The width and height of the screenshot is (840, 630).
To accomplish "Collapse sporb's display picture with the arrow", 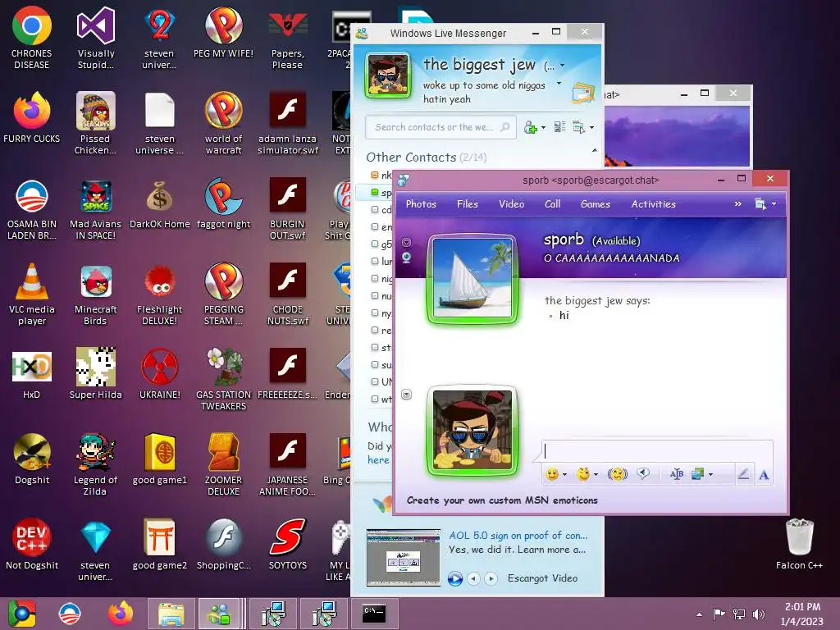I will [x=407, y=242].
